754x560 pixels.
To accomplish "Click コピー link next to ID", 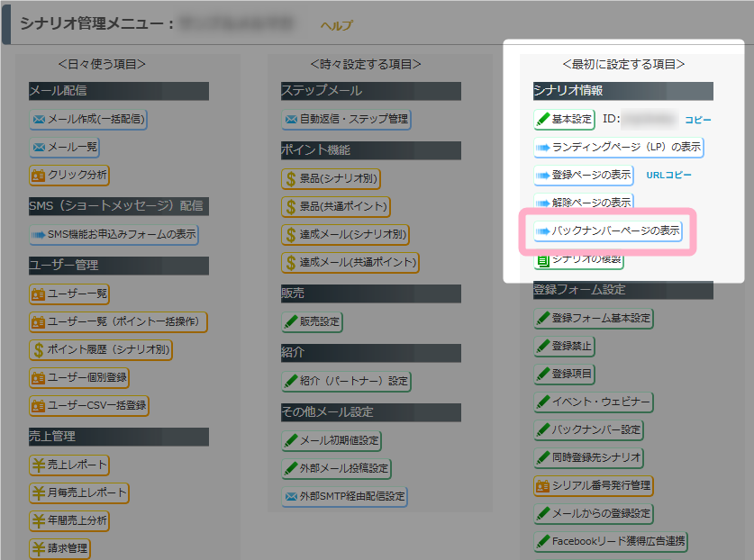I will pos(697,119).
